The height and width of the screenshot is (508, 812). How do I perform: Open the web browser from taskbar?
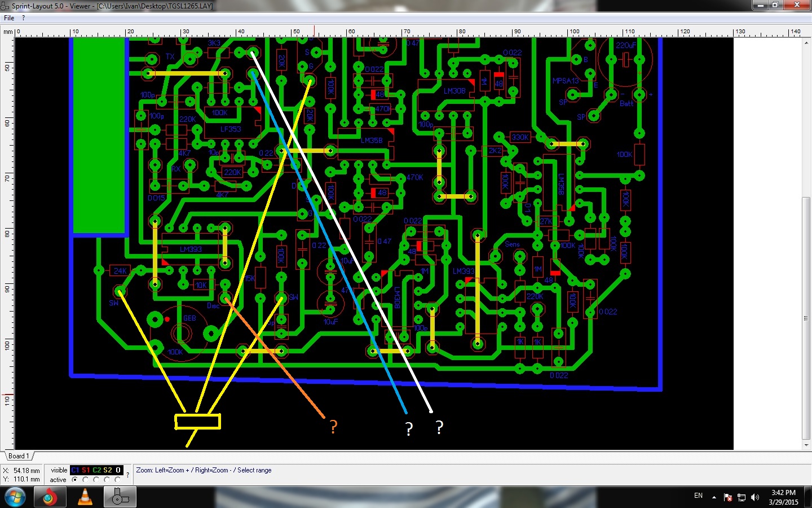[50, 497]
